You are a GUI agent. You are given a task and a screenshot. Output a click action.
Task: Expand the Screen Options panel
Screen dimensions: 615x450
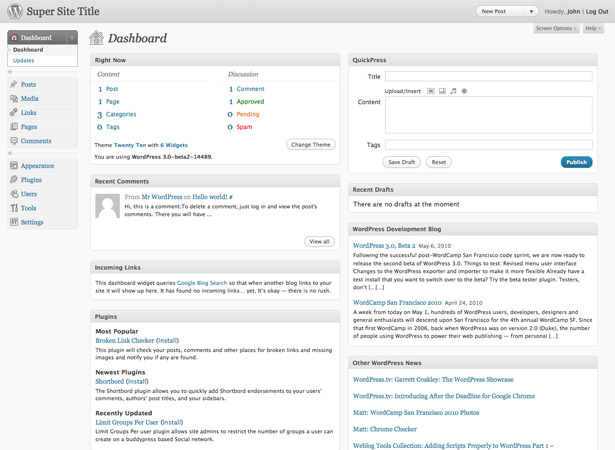(556, 28)
